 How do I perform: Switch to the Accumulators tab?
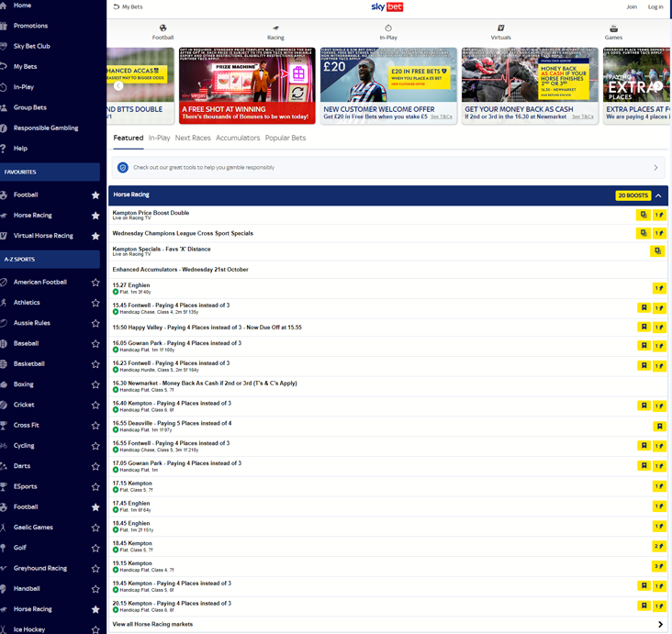238,138
